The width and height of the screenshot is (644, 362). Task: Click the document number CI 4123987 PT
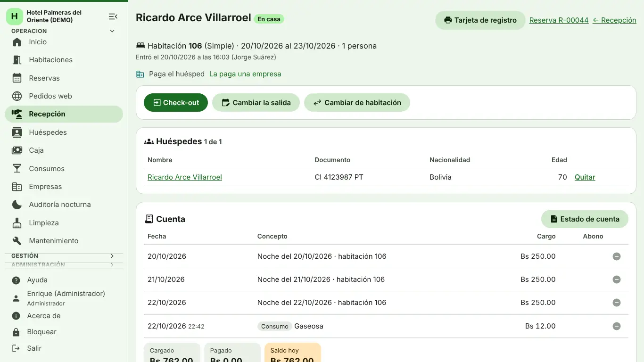[339, 177]
